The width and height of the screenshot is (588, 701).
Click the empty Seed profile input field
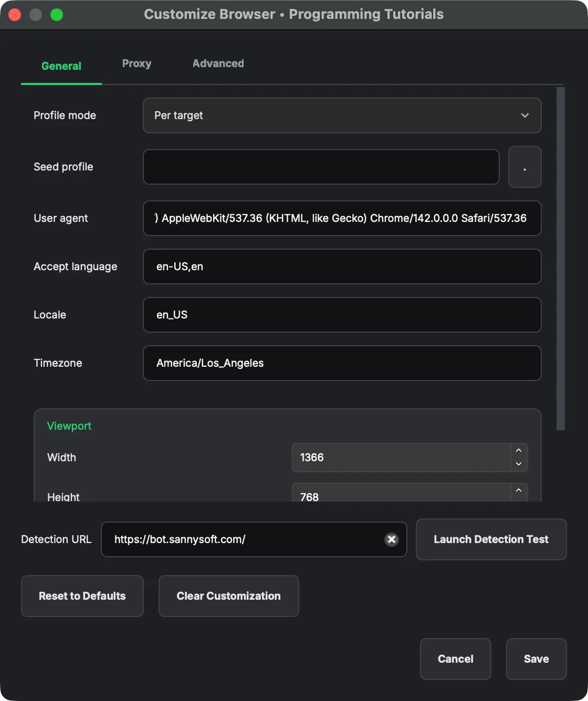click(x=321, y=167)
